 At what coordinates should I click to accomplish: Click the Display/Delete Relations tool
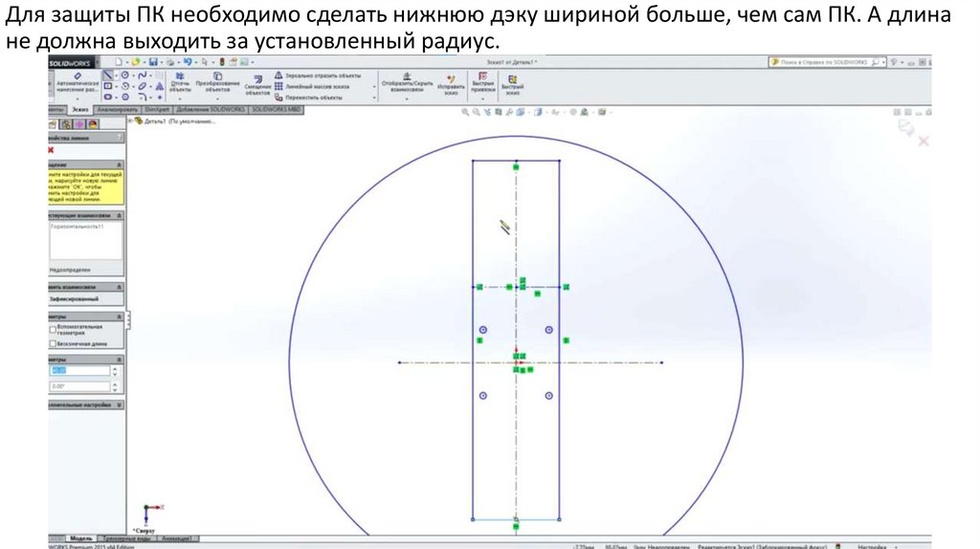point(407,83)
